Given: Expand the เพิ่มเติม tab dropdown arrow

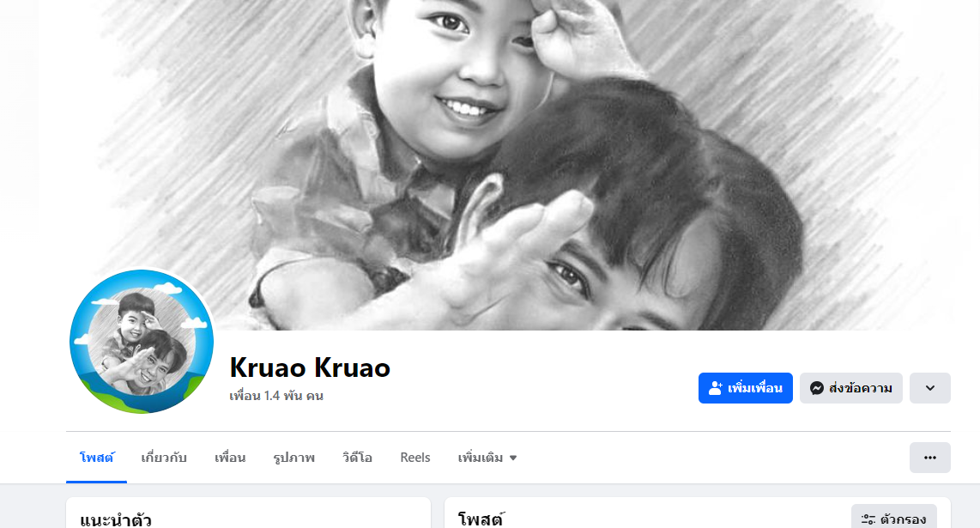Looking at the screenshot, I should [x=513, y=458].
